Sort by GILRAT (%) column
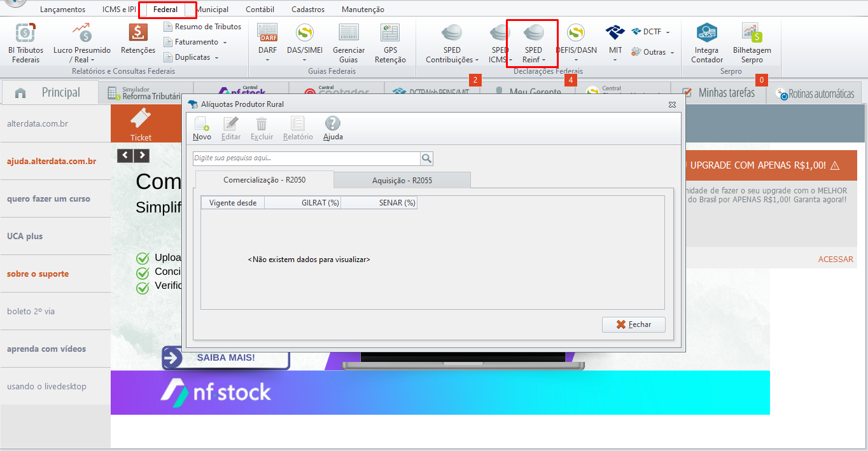 coord(302,203)
